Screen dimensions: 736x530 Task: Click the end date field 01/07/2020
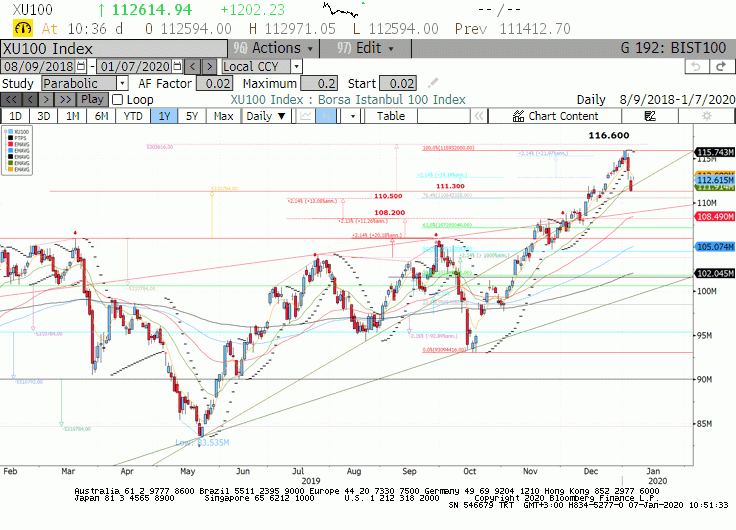[x=135, y=67]
